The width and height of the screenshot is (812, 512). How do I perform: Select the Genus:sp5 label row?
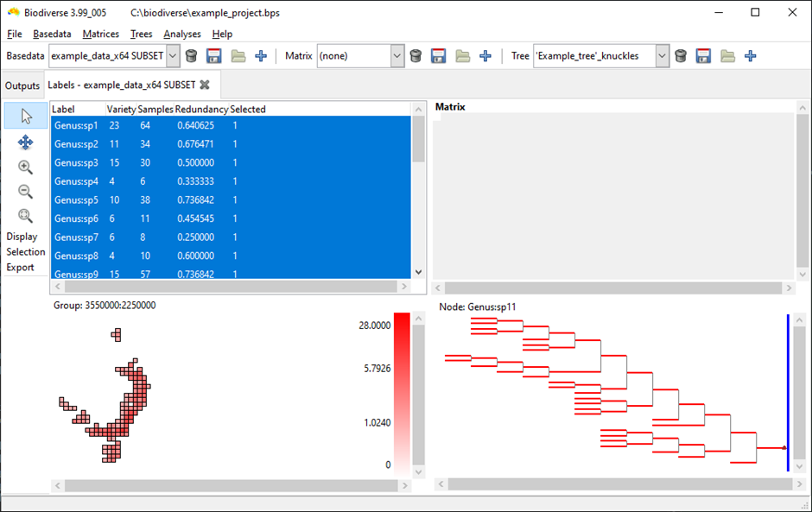click(x=231, y=199)
